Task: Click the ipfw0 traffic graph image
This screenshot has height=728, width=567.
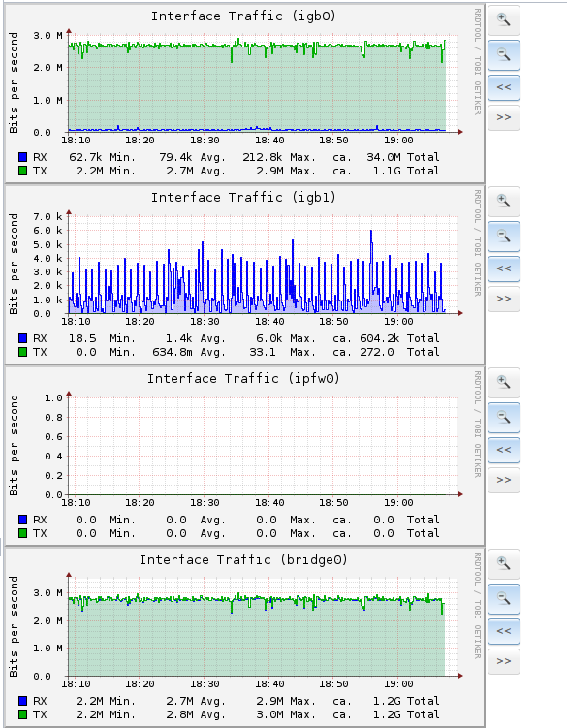Action: click(244, 457)
